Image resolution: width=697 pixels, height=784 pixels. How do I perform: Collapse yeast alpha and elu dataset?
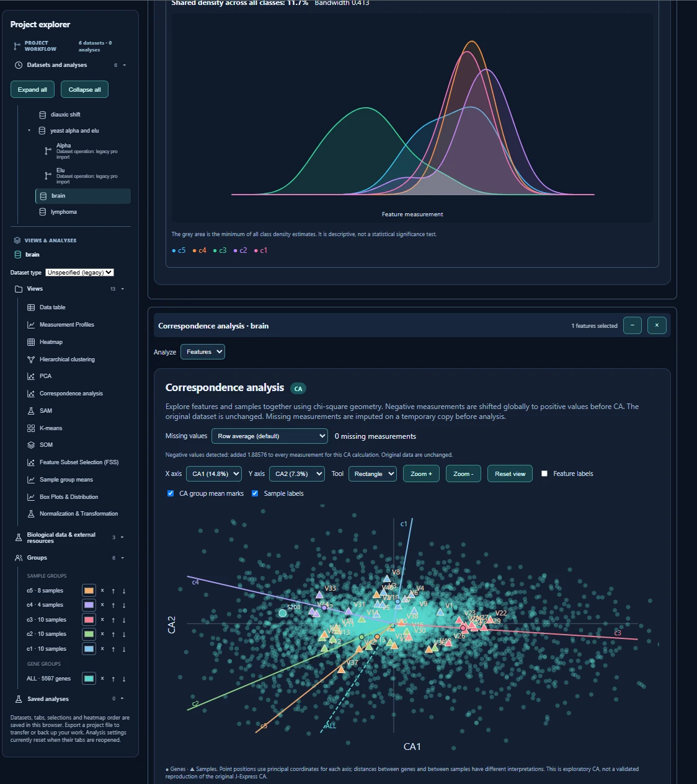pos(29,131)
